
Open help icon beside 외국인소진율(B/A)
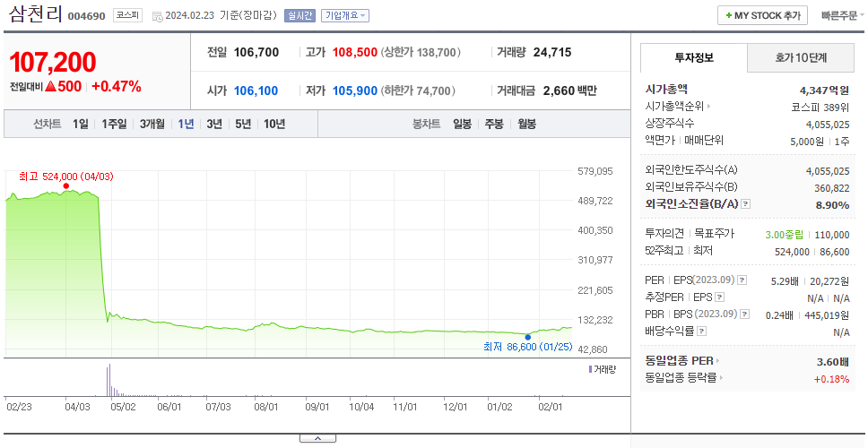(x=746, y=204)
